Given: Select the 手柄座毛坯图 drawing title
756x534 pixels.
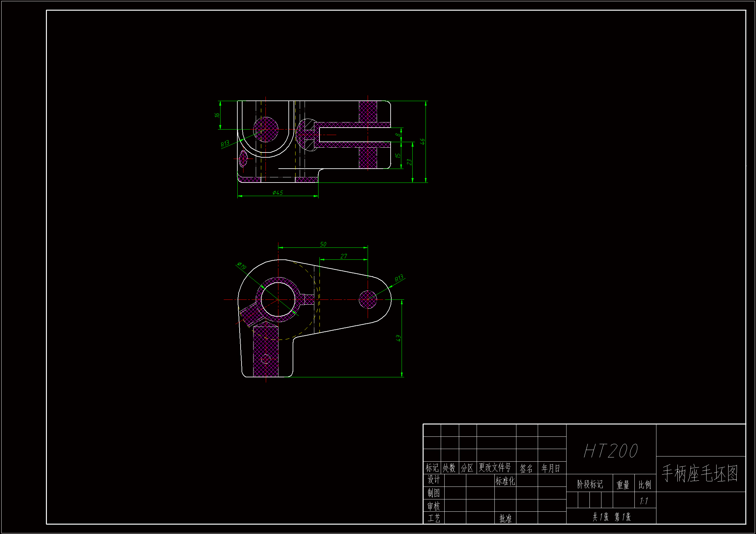Looking at the screenshot, I should [x=700, y=474].
